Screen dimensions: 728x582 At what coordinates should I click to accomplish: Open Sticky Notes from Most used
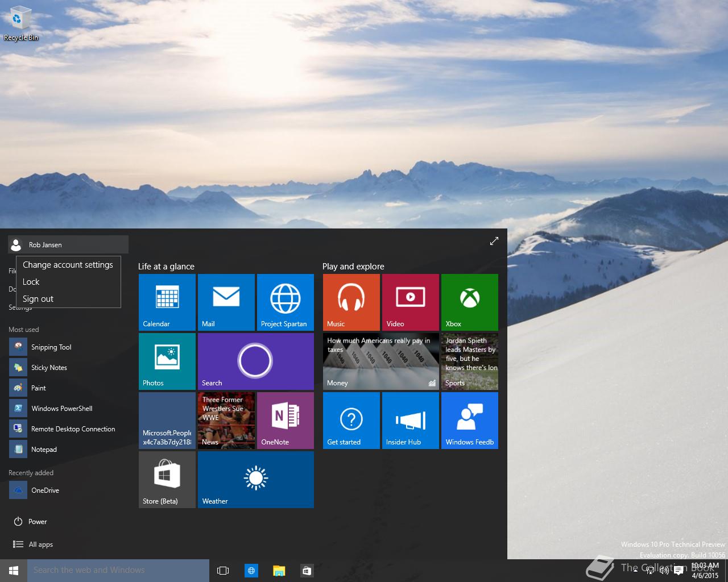coord(68,368)
